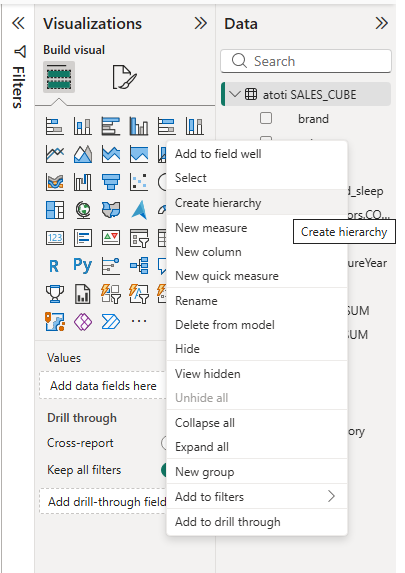Choose Select in context menu
This screenshot has height=573, width=405.
[257, 178]
